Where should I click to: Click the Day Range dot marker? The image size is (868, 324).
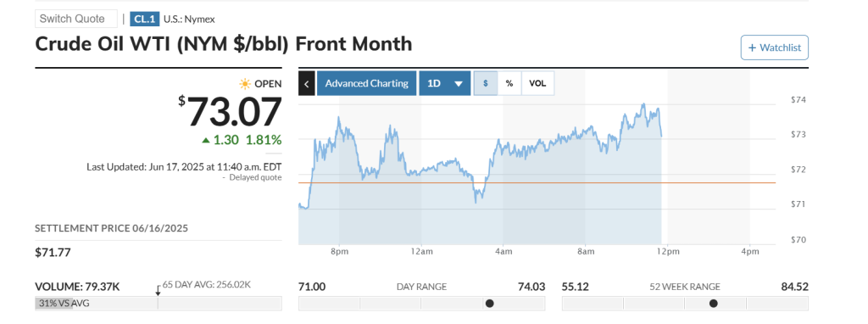(489, 304)
